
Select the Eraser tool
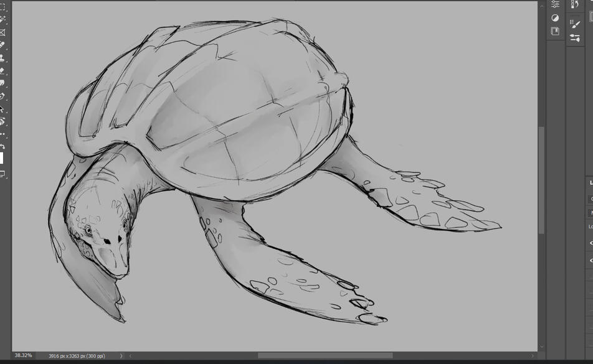2,71
